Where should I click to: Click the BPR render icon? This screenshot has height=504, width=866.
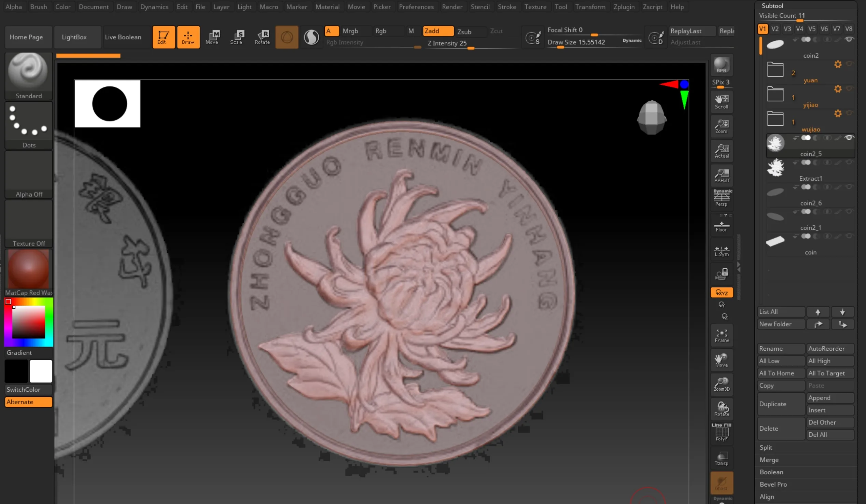[721, 65]
